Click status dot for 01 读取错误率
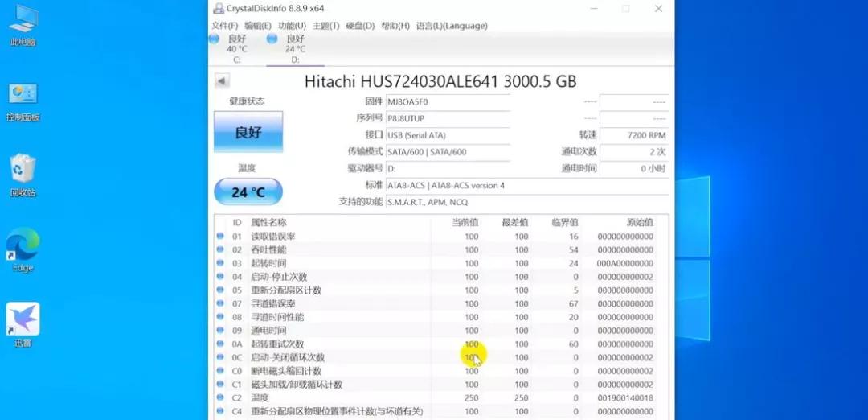This screenshot has height=420, width=868. (219, 236)
